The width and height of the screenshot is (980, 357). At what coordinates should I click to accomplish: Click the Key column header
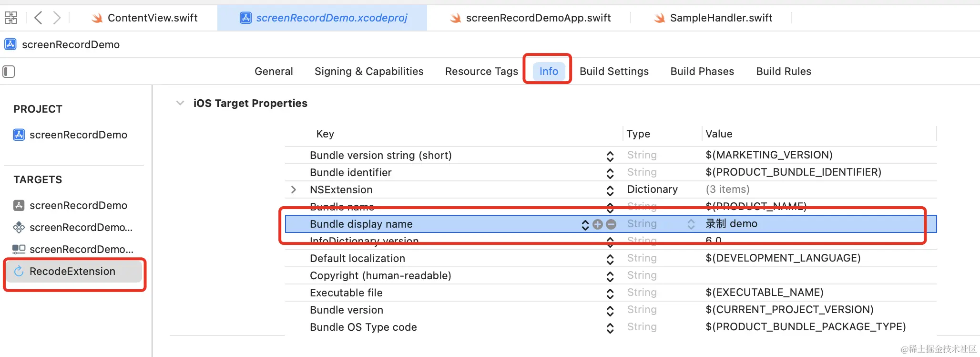click(325, 134)
